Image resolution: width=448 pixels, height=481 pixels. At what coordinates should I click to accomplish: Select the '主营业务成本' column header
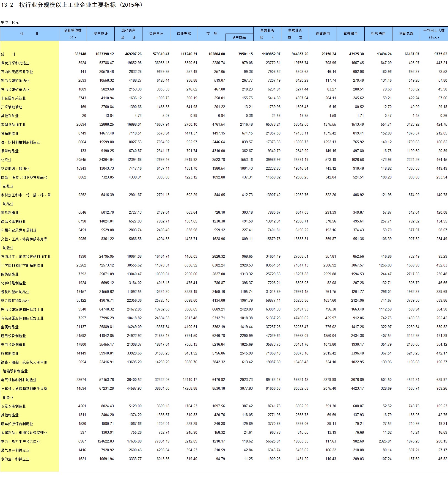tap(295, 34)
